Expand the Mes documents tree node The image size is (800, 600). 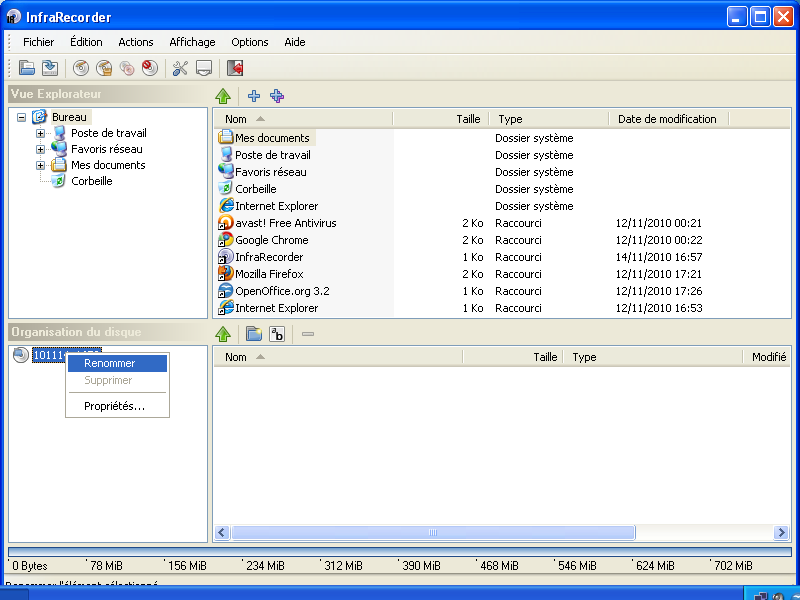(40, 165)
